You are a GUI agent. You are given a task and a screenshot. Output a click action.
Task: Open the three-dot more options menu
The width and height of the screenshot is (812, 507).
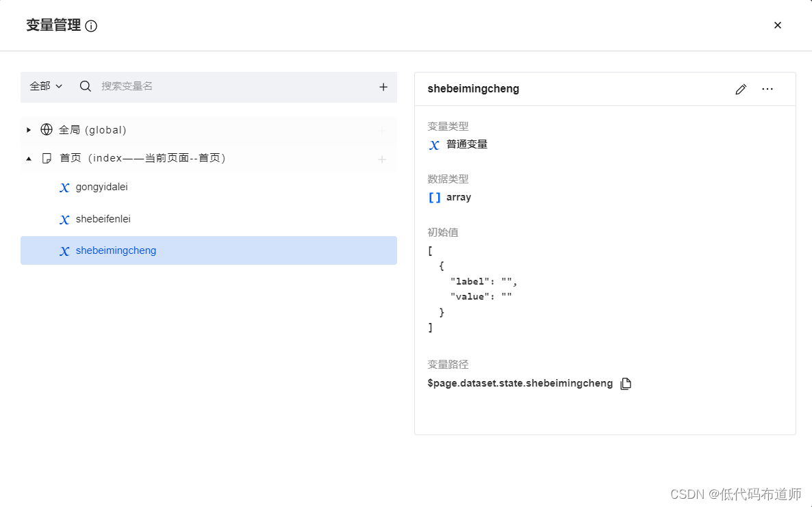[x=767, y=89]
